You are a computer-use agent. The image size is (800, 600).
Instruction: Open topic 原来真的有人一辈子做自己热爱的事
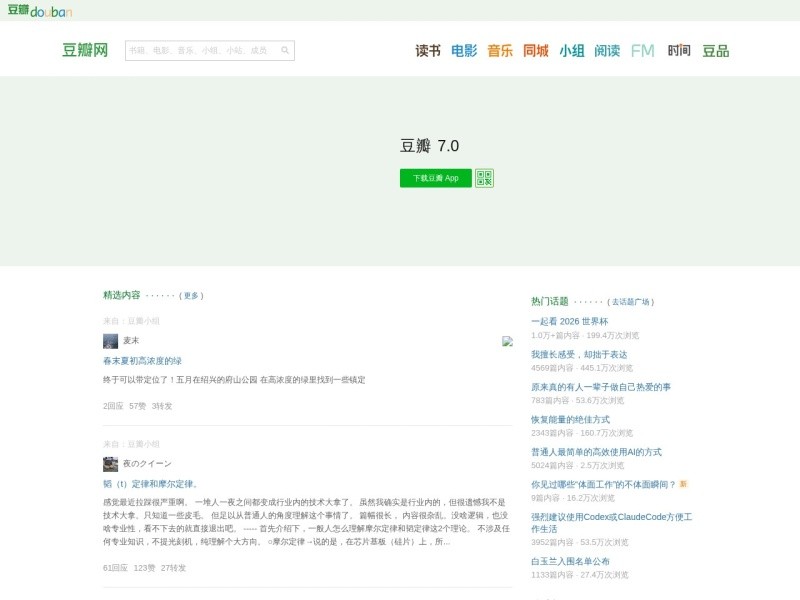(x=601, y=387)
